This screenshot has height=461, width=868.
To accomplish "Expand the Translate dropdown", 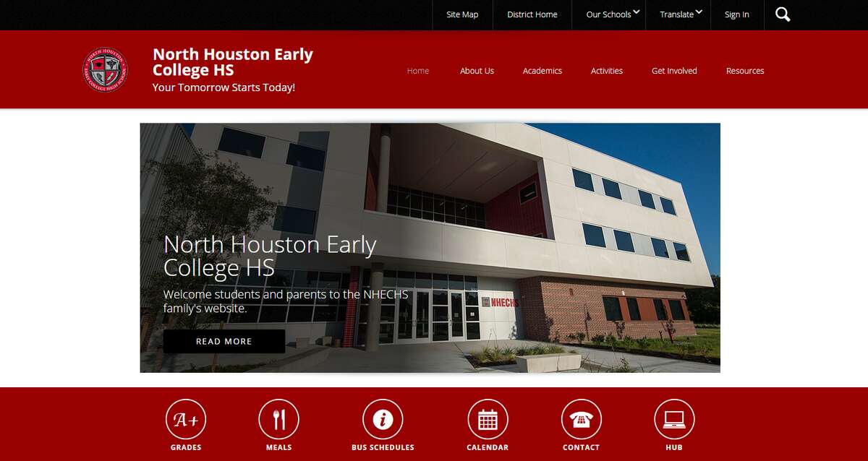I will coord(681,14).
